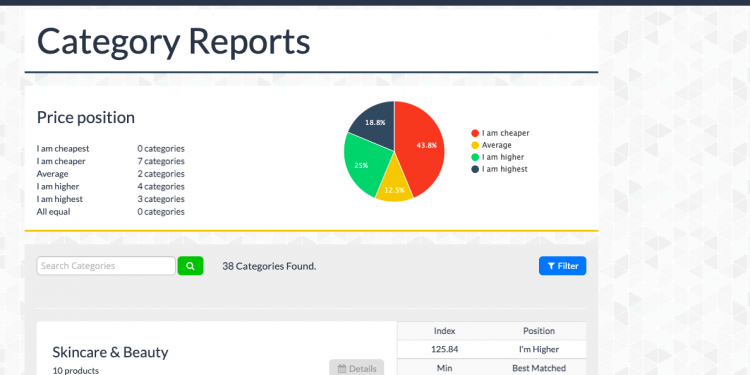The height and width of the screenshot is (375, 750).
Task: Click '38 Categories Found.' text
Action: pyautogui.click(x=269, y=266)
